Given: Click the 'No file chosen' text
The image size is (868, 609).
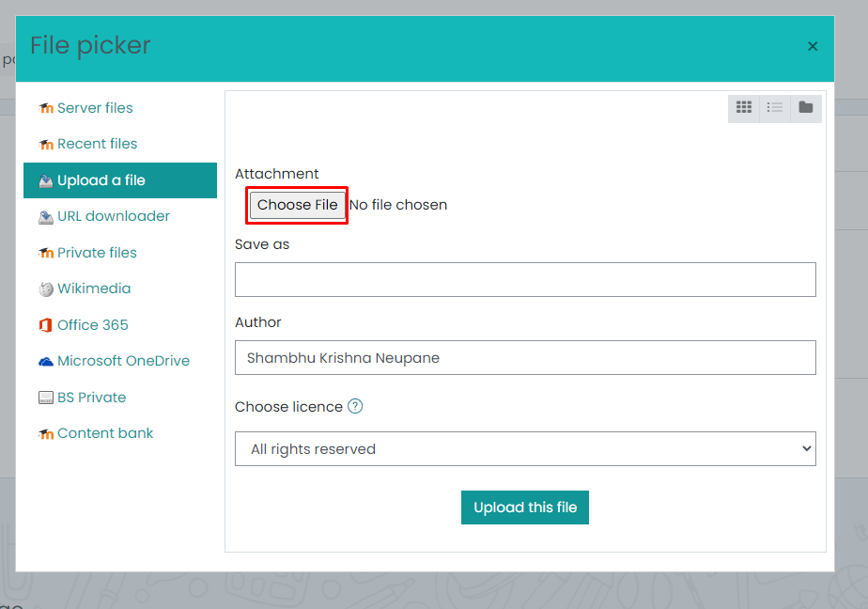Looking at the screenshot, I should (x=398, y=205).
